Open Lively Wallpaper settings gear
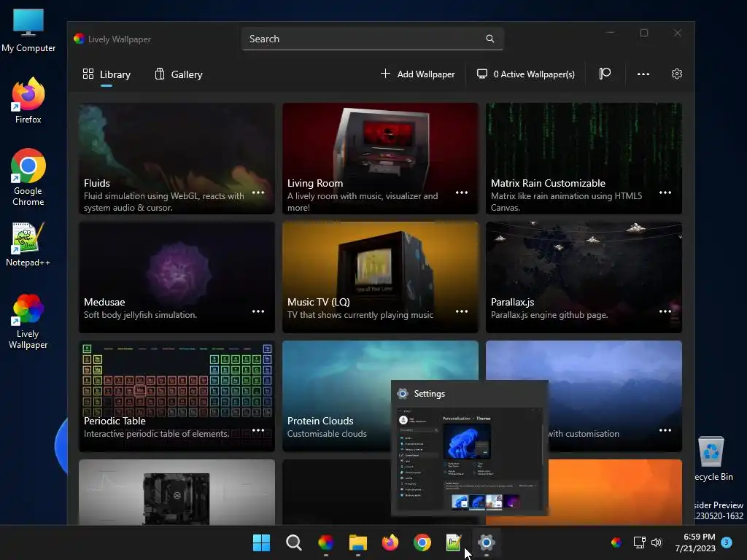This screenshot has height=560, width=747. (676, 74)
